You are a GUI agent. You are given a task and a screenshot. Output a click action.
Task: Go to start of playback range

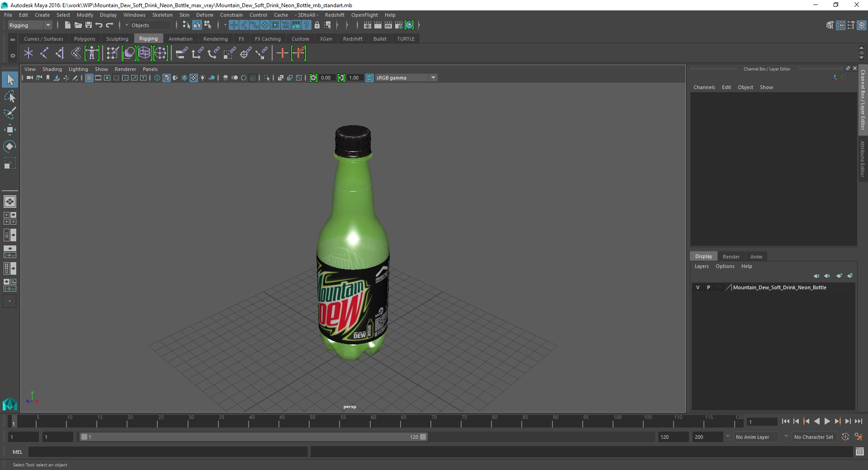pyautogui.click(x=786, y=421)
